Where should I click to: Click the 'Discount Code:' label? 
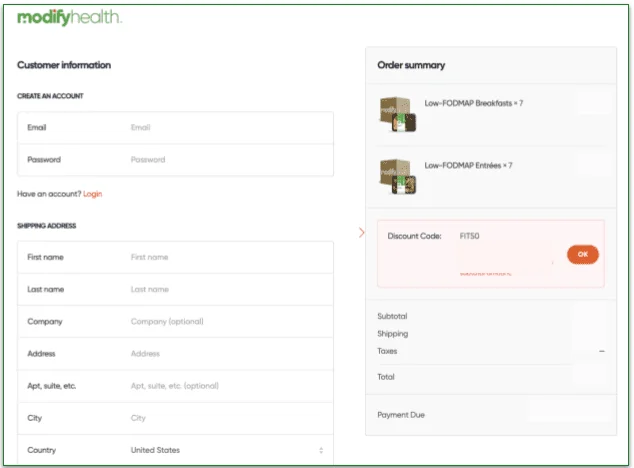click(x=414, y=236)
